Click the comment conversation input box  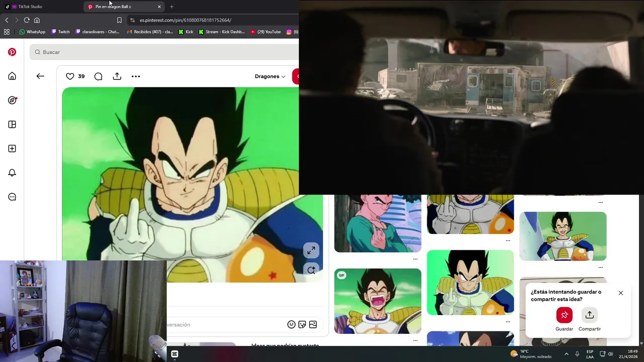226,325
